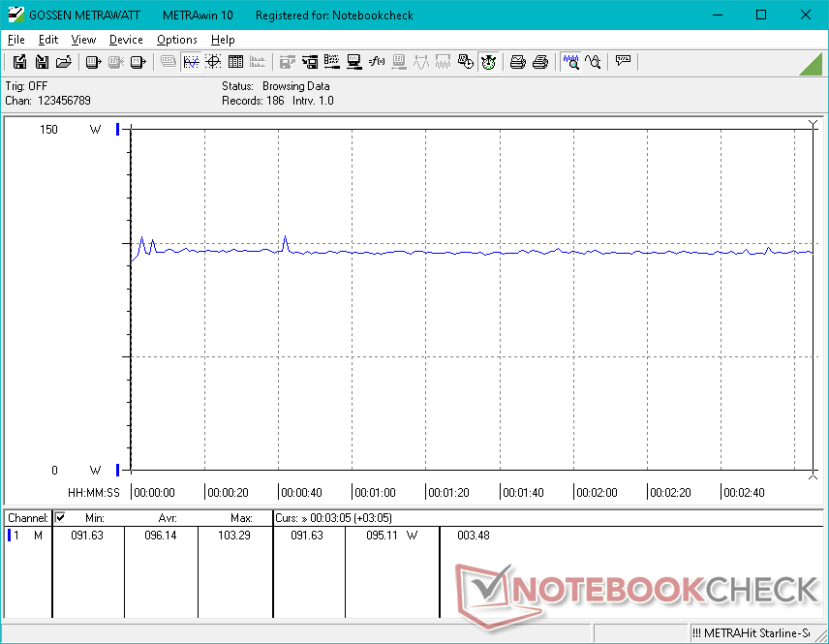Click the greyed multimeter display icon
Image resolution: width=829 pixels, height=644 pixels.
click(169, 62)
